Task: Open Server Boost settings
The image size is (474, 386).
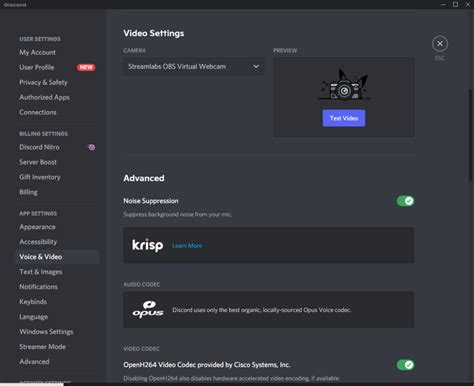Action: (38, 162)
